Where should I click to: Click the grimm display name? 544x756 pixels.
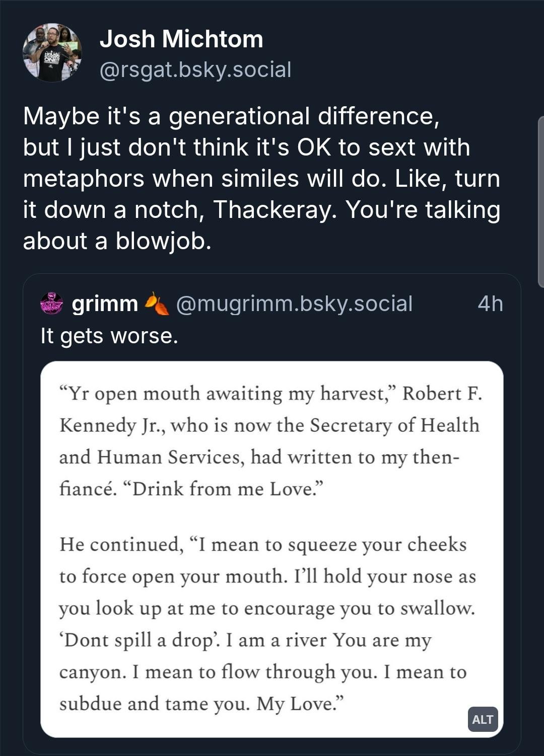[x=105, y=304]
